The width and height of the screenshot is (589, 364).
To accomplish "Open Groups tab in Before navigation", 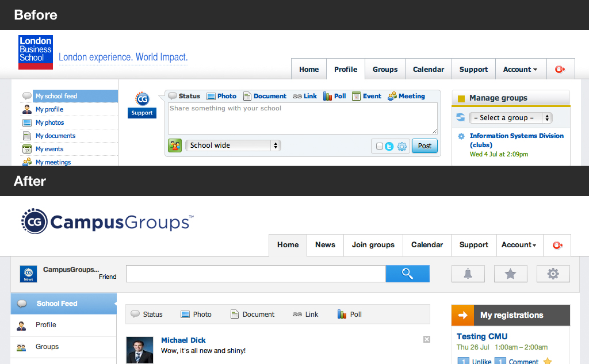I will (x=385, y=69).
